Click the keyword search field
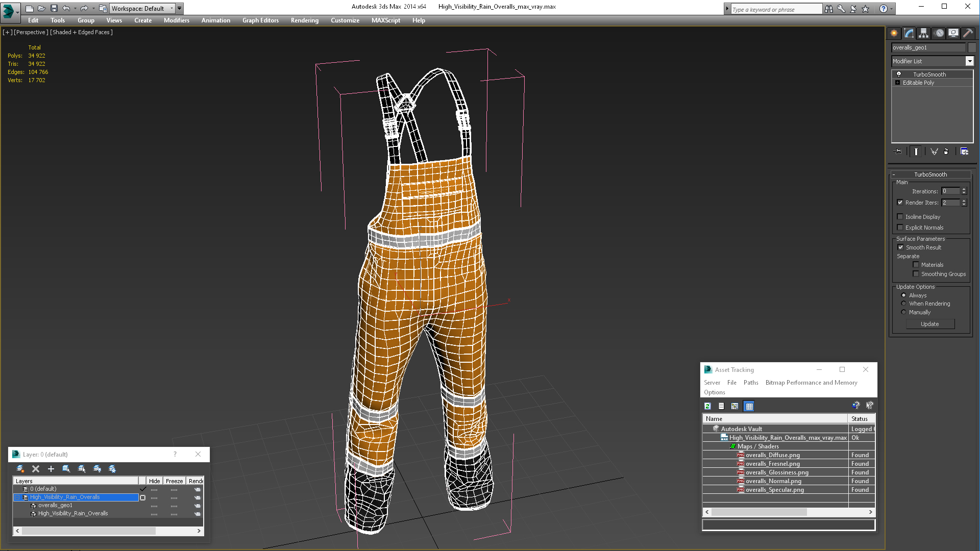The image size is (980, 551). [776, 9]
